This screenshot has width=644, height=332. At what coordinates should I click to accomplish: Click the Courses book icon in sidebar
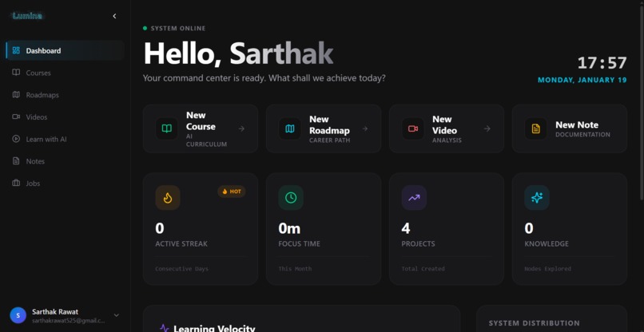(16, 73)
